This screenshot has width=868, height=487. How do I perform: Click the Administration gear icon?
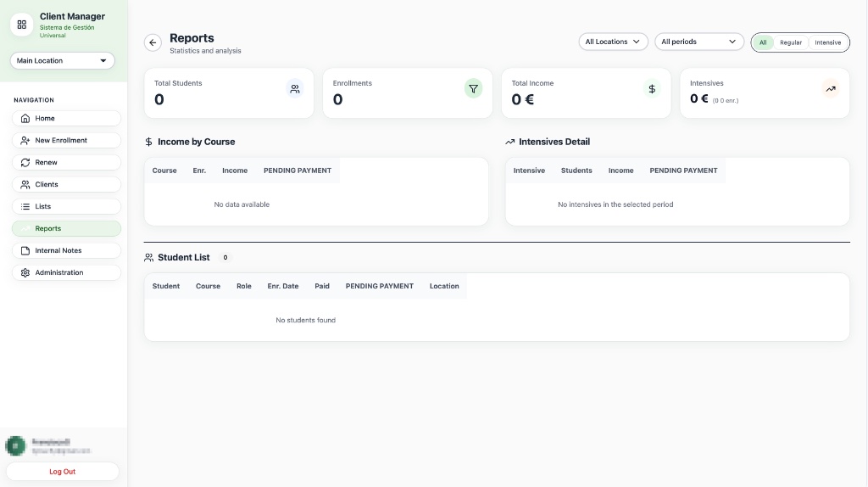pos(25,272)
